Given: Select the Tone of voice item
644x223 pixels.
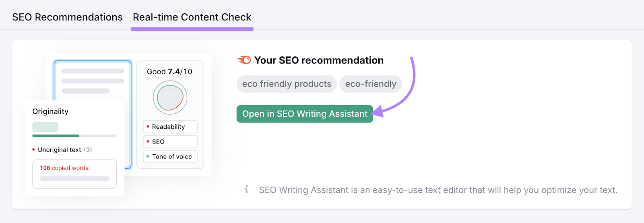Looking at the screenshot, I should pos(170,156).
